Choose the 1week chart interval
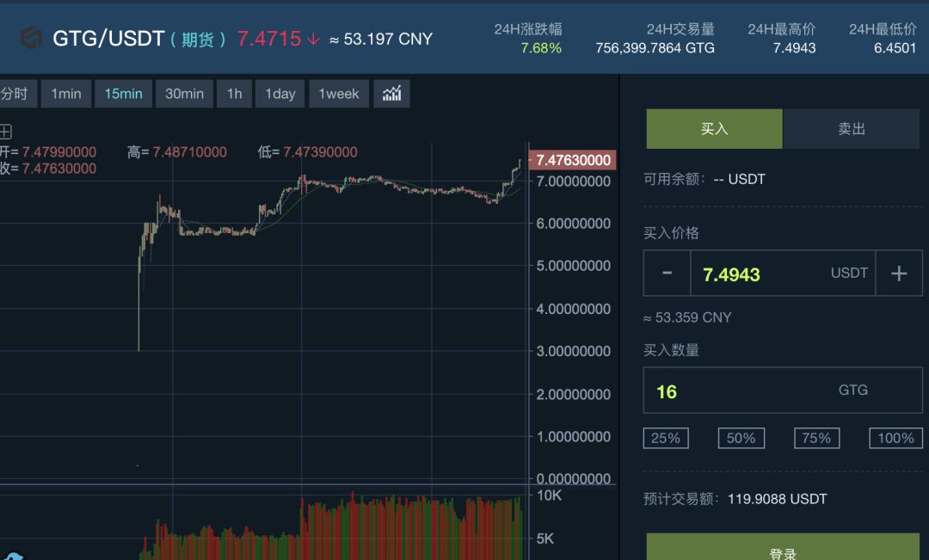This screenshot has width=929, height=560. 339,94
